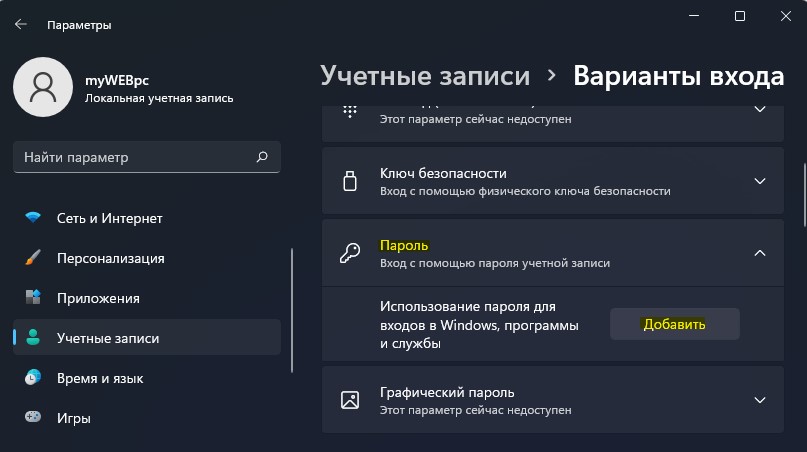This screenshot has width=807, height=452.
Task: Focus the Найти параметр search field
Action: [x=147, y=157]
